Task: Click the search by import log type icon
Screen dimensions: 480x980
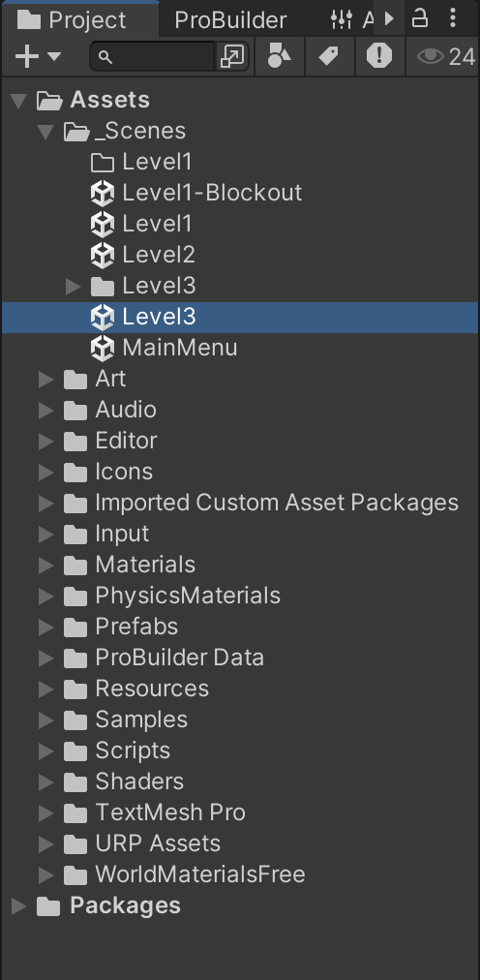Action: 379,56
